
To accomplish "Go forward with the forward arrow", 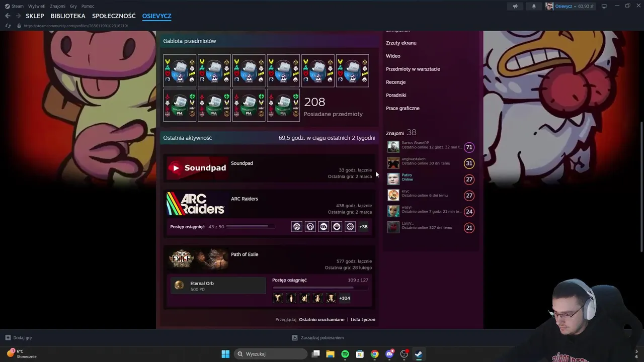I will tap(19, 16).
